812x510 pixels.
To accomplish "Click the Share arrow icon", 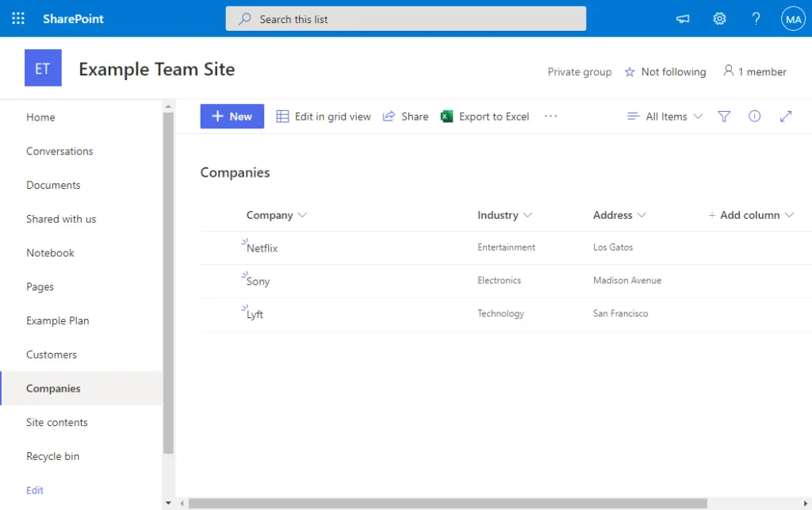I will [x=389, y=117].
